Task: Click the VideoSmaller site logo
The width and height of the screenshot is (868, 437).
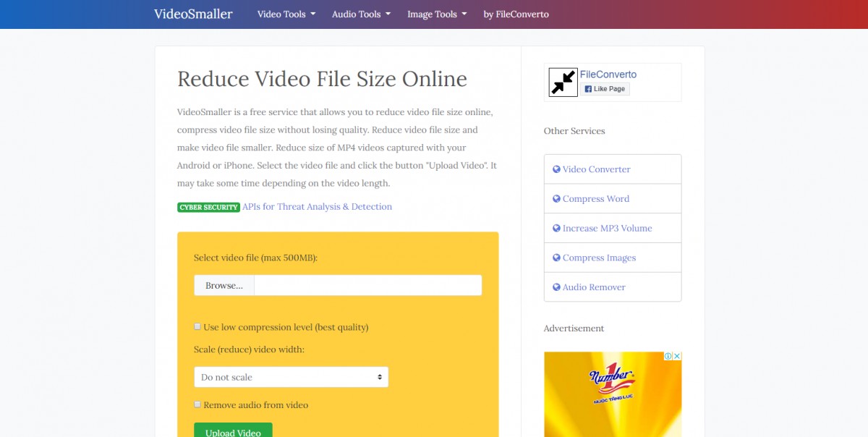Action: [193, 14]
